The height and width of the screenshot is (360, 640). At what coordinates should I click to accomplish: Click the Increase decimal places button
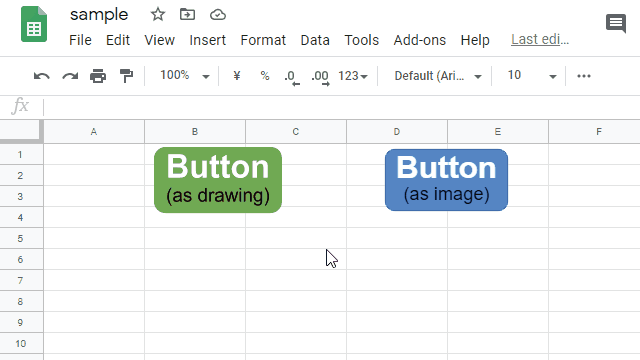click(320, 77)
